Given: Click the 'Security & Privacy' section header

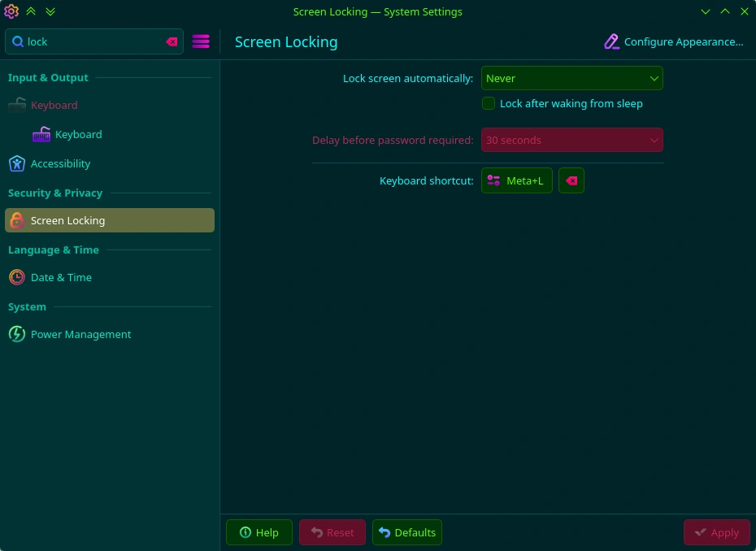Looking at the screenshot, I should [55, 193].
